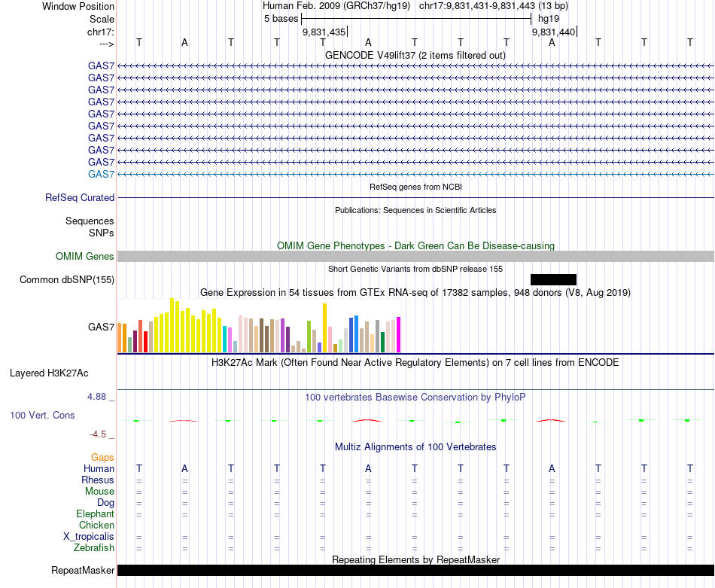This screenshot has height=588, width=715.
Task: Click the chr17:9,831,431-9,831,443 (13 bp) position text
Action: [494, 6]
